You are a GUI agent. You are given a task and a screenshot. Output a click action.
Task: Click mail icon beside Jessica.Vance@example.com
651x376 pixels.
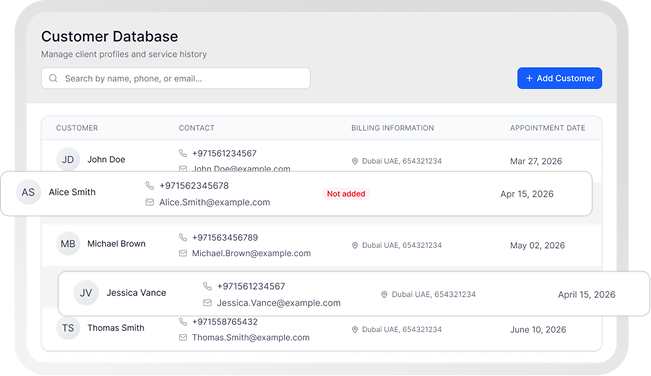(x=207, y=303)
